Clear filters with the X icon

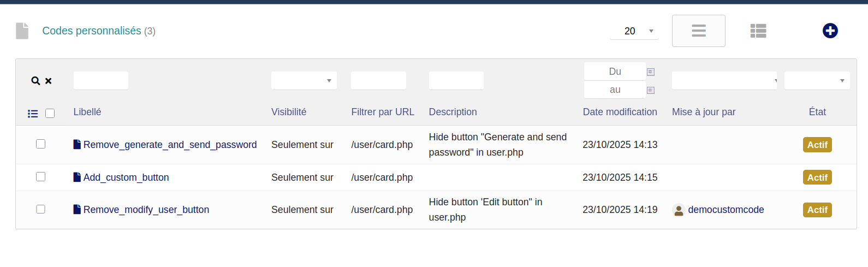(49, 81)
